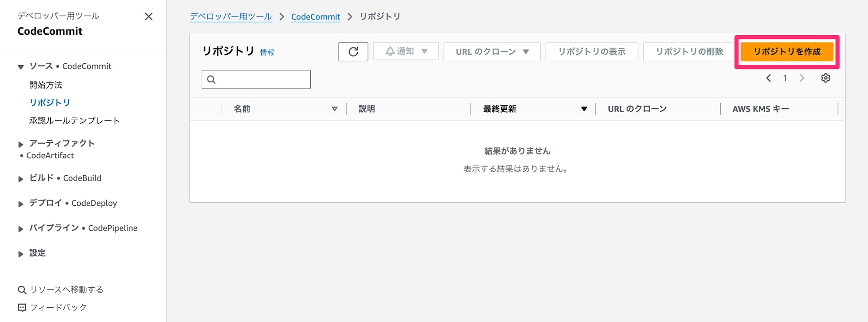Click the リポジトリ panel heading

tap(228, 51)
